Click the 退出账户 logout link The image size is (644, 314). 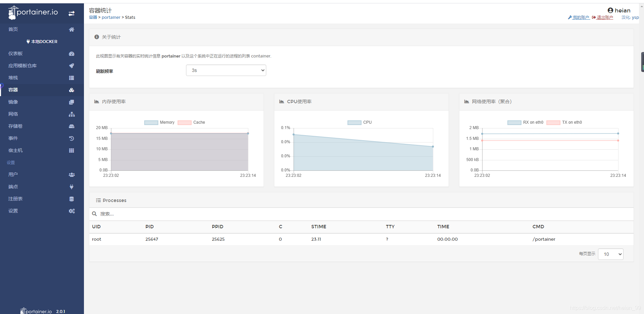[x=604, y=17]
